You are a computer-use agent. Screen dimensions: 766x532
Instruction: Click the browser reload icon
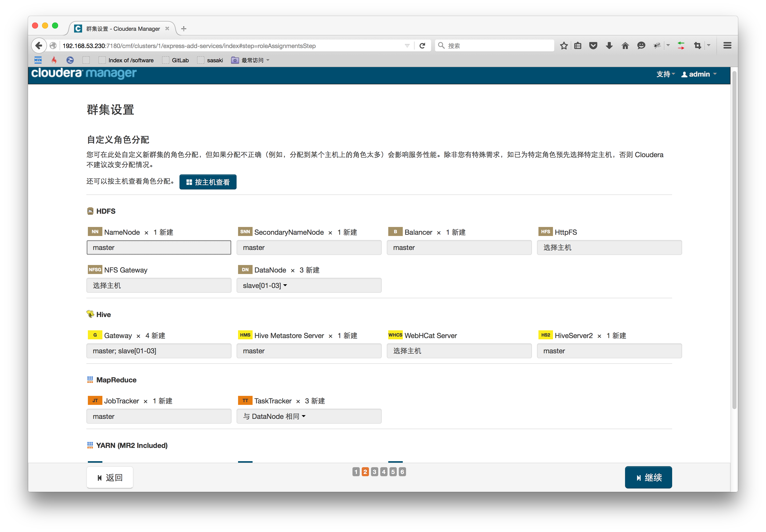(422, 46)
